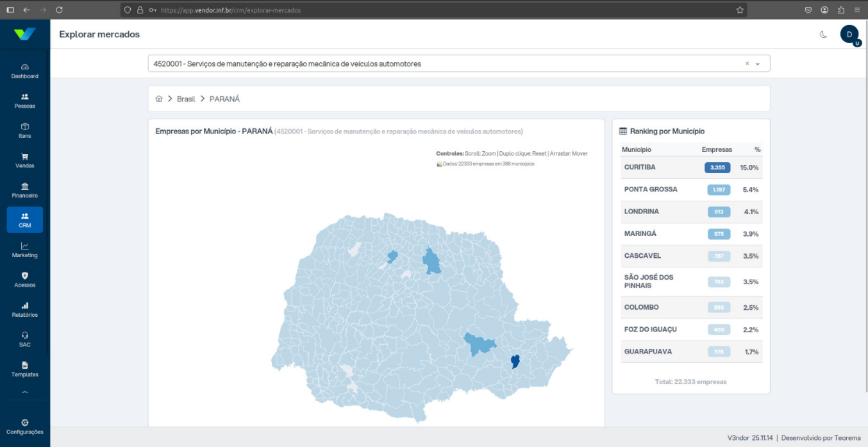Image resolution: width=868 pixels, height=447 pixels.
Task: Open the browser extensions puzzle icon
Action: click(x=841, y=10)
